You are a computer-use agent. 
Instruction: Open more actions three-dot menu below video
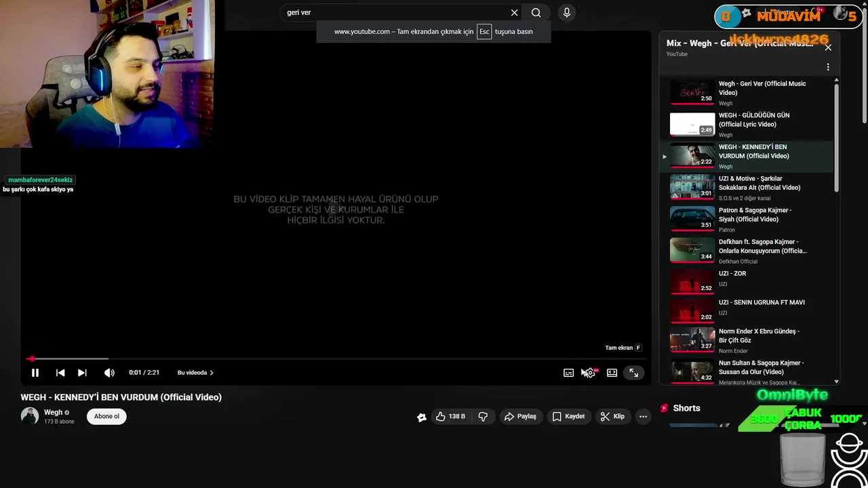[x=643, y=416]
